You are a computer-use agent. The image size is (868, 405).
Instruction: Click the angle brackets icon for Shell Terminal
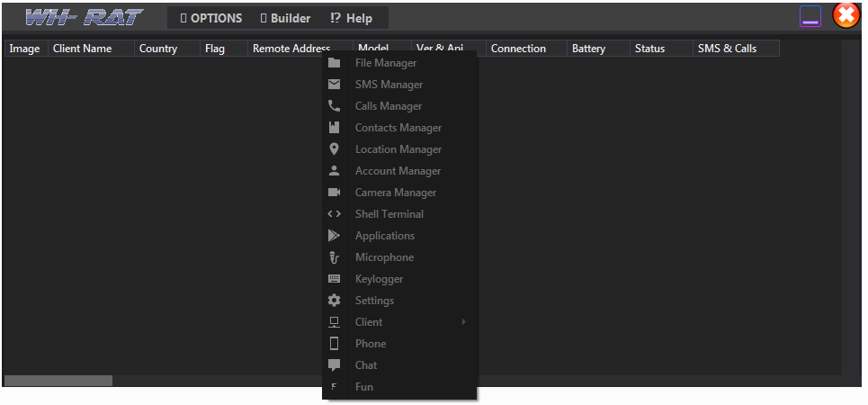click(x=334, y=214)
